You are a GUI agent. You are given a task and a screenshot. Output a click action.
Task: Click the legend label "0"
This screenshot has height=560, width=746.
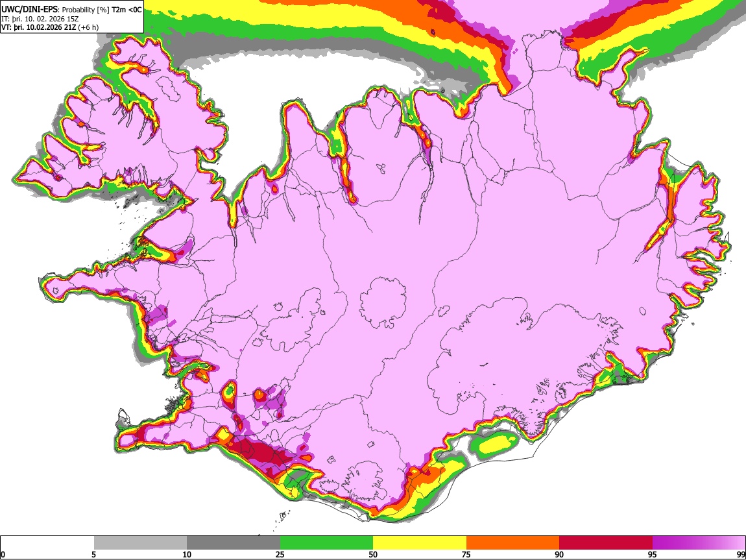click(3, 555)
